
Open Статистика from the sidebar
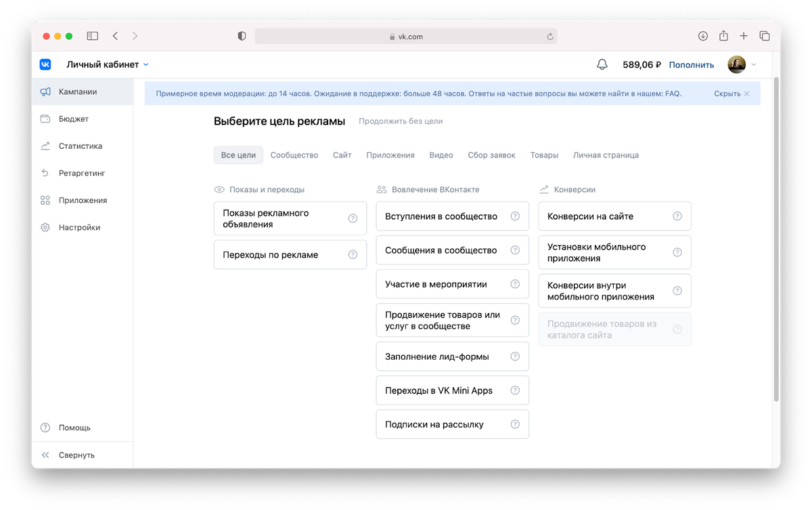(80, 145)
